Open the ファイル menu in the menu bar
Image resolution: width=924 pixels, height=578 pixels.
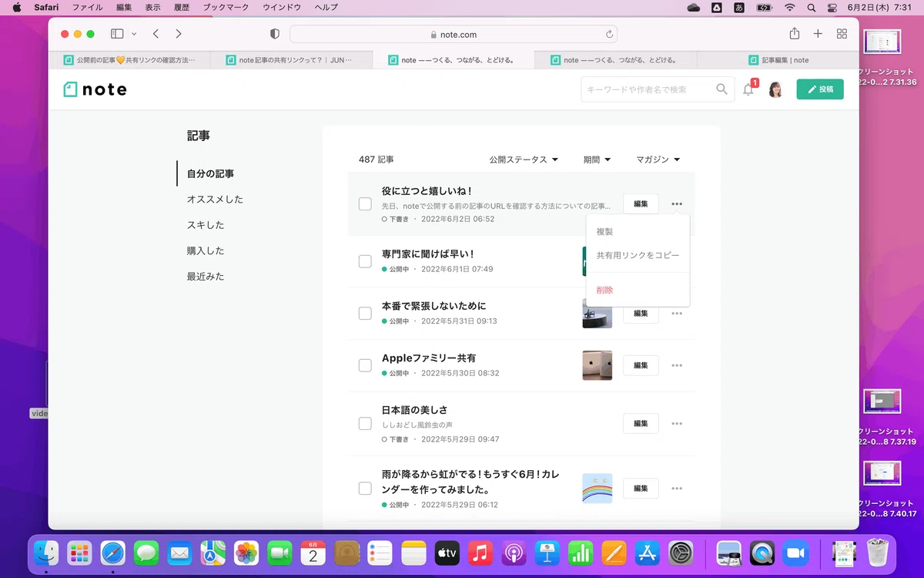(87, 7)
